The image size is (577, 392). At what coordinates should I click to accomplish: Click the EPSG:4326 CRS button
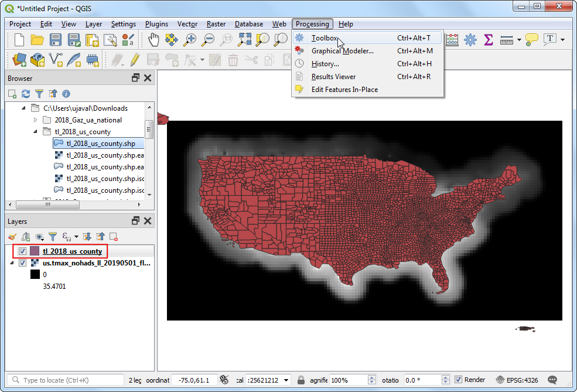coord(517,380)
